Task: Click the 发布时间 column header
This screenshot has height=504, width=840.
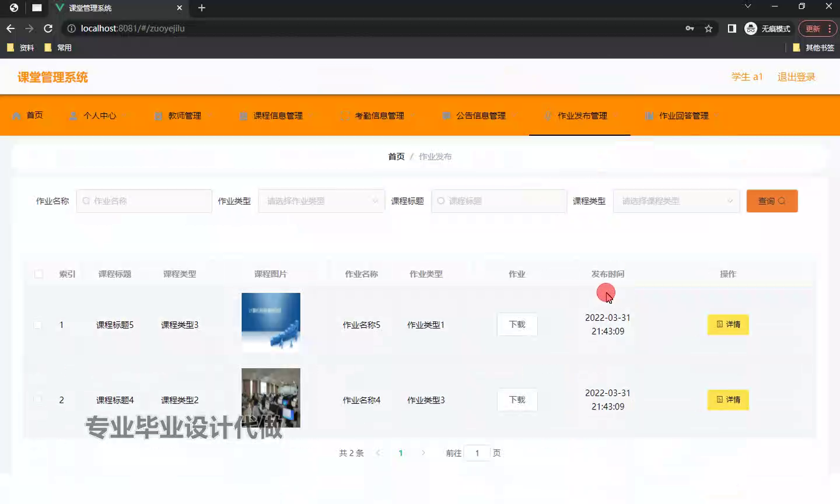Action: [608, 274]
